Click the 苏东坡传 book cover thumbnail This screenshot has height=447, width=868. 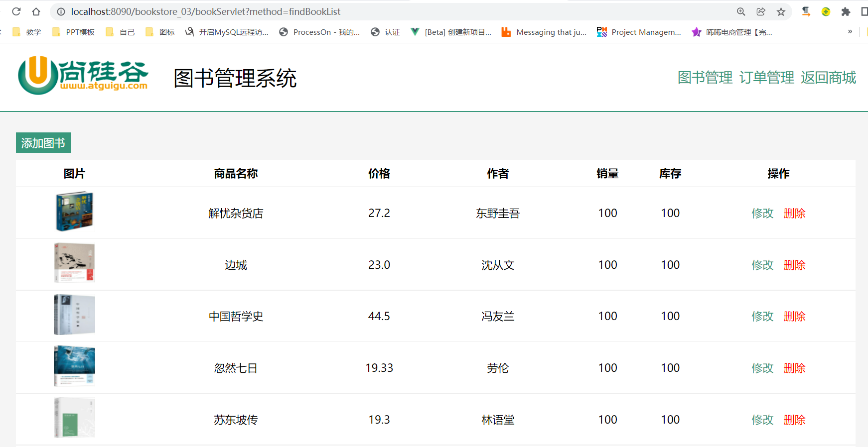click(x=74, y=418)
